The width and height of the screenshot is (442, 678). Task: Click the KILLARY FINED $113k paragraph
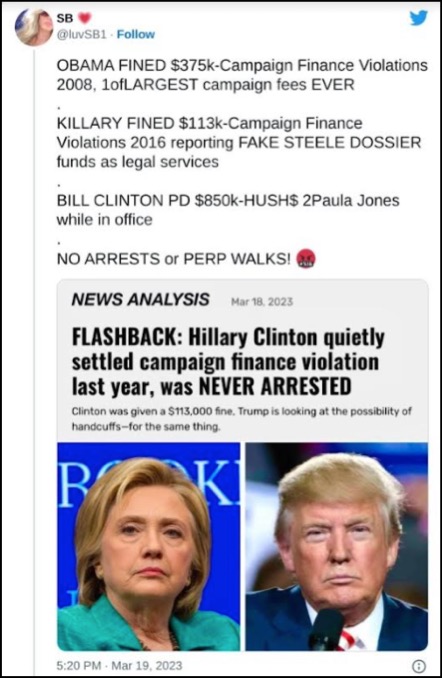(239, 142)
